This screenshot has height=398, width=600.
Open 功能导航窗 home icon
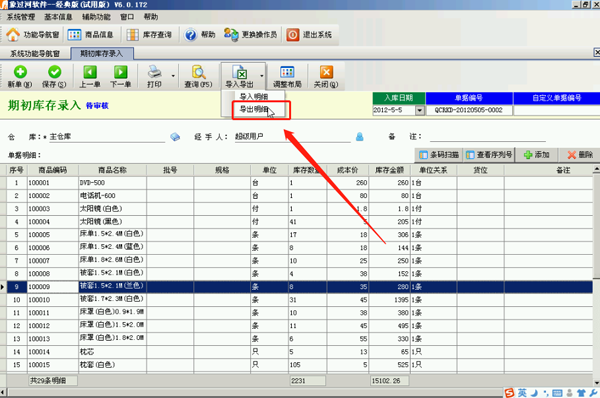(x=13, y=34)
